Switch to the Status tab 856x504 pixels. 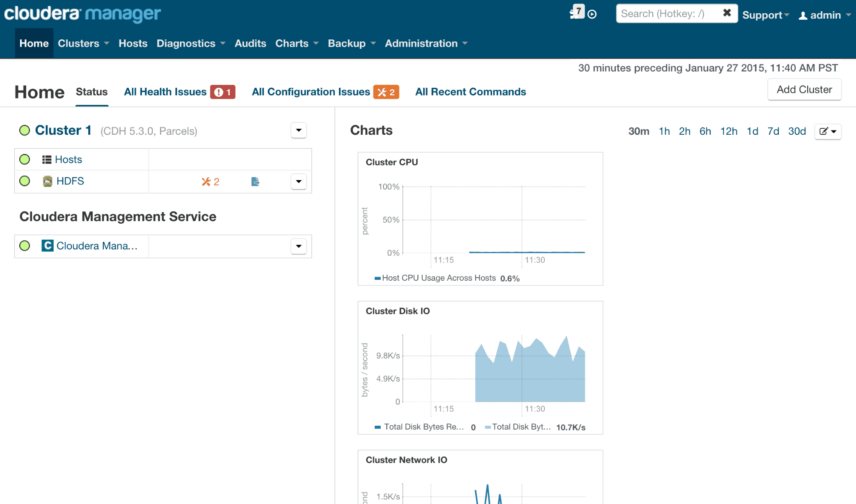[91, 92]
